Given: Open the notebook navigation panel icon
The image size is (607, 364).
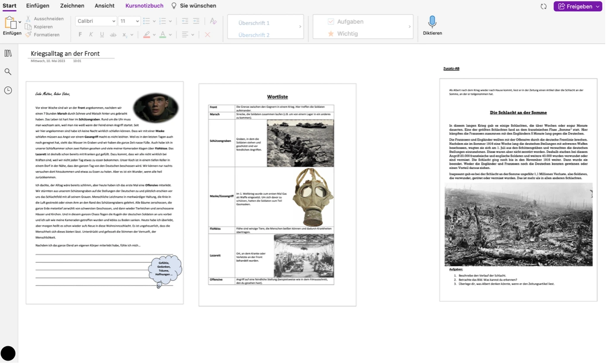Looking at the screenshot, I should pyautogui.click(x=8, y=53).
